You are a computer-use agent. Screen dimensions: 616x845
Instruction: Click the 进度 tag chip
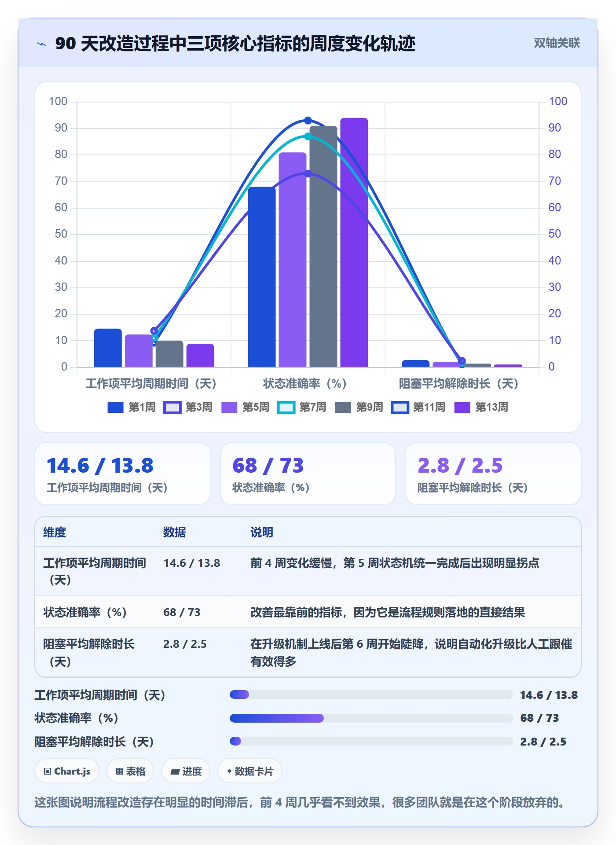[186, 771]
